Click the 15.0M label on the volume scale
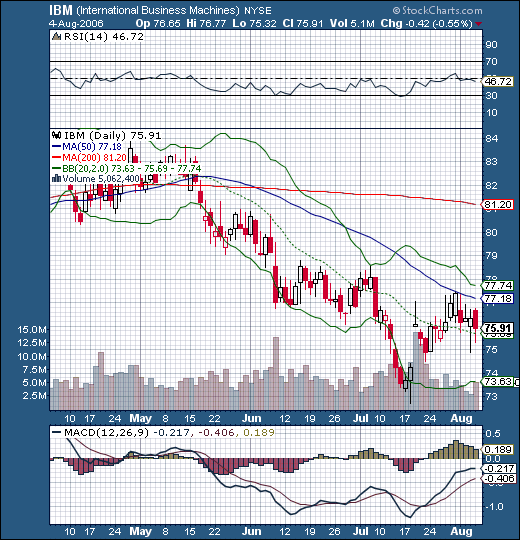 (32, 330)
